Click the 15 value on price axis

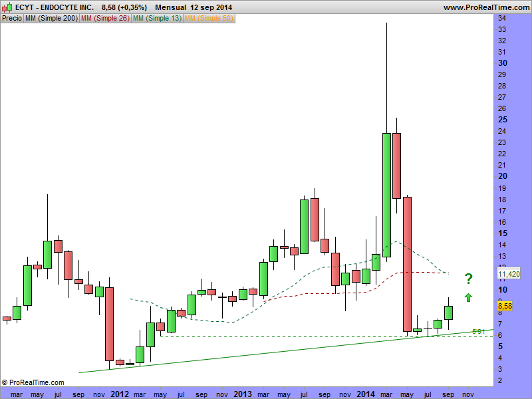[503, 233]
